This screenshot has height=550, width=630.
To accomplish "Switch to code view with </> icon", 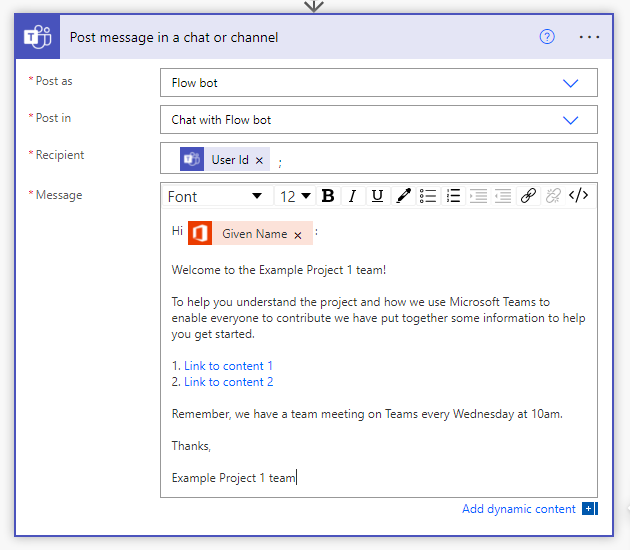I will [x=579, y=196].
